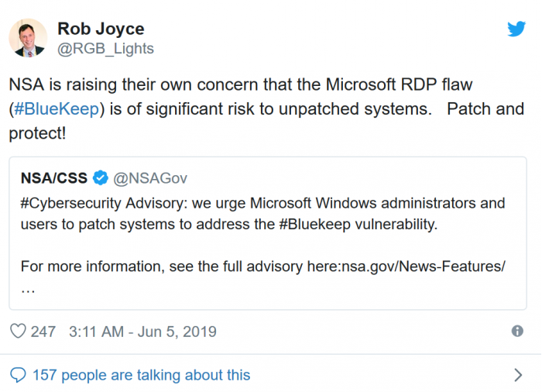542x392 pixels.
Task: Click the #Bluekeep hashtag in quoted tweet
Action: pyautogui.click(x=314, y=225)
